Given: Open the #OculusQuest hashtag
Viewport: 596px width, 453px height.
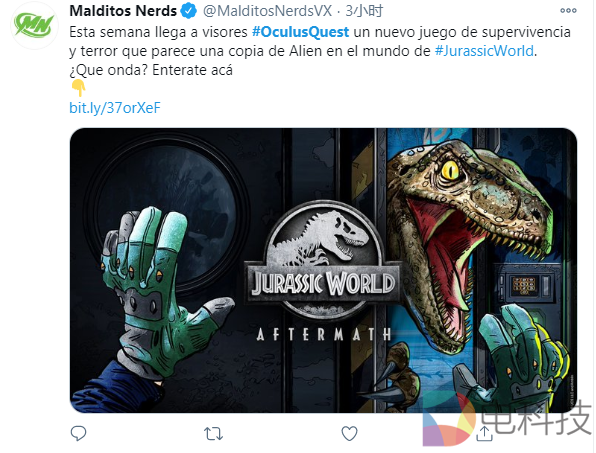Looking at the screenshot, I should click(300, 32).
